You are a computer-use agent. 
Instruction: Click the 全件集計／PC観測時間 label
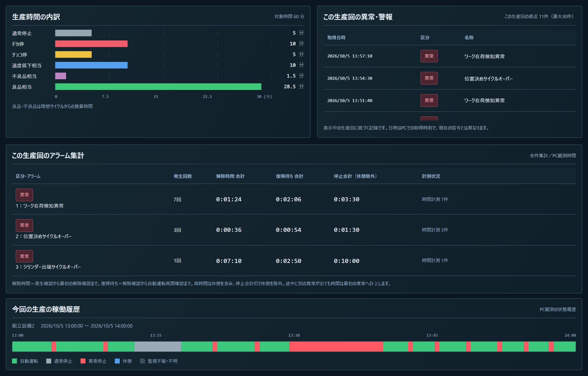[553, 156]
